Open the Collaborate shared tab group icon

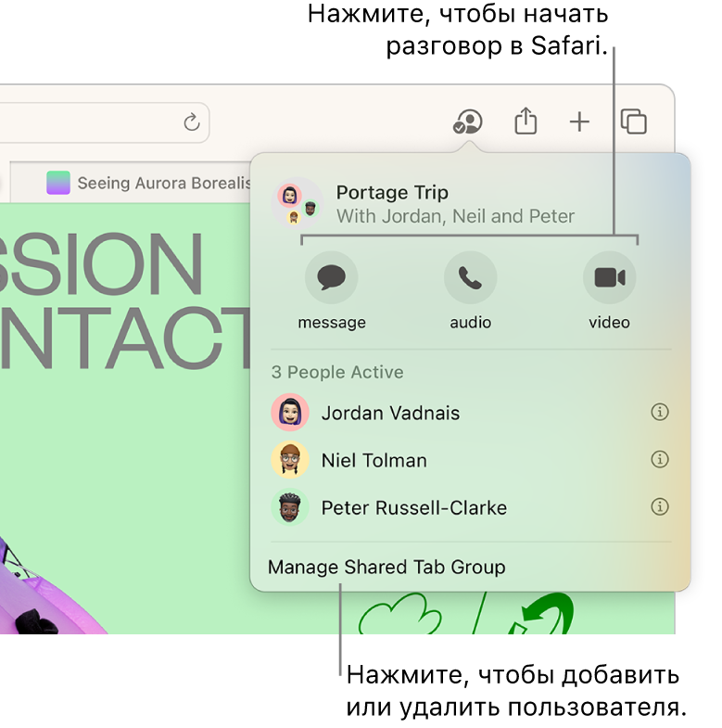[468, 122]
